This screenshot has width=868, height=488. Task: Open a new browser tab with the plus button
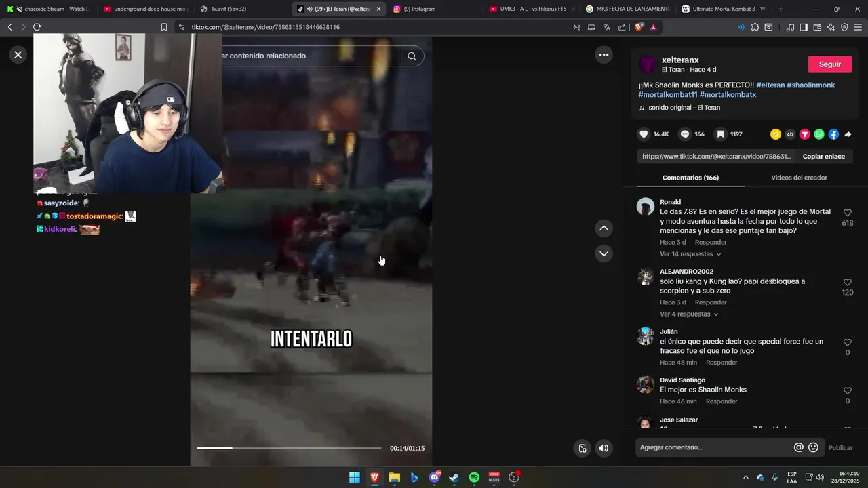781,9
